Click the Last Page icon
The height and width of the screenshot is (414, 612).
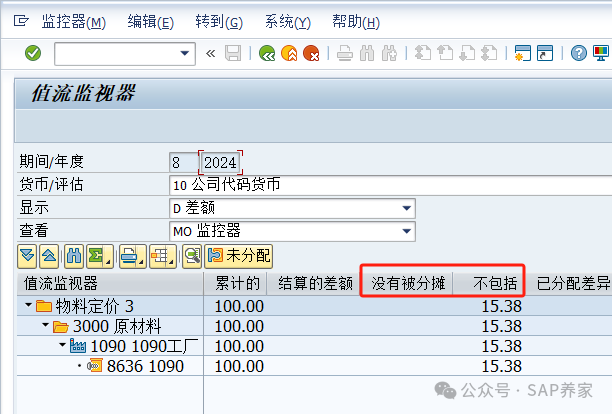[489, 53]
